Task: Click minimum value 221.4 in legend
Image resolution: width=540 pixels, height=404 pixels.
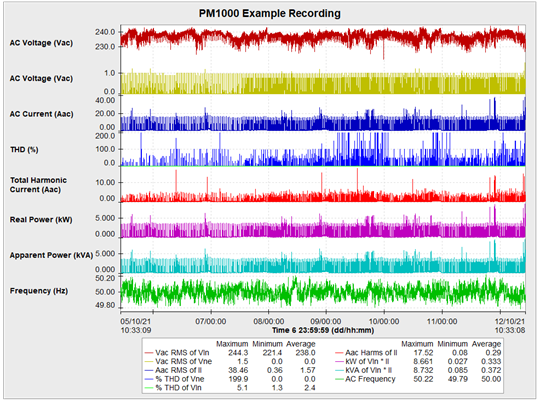Action: coord(272,353)
